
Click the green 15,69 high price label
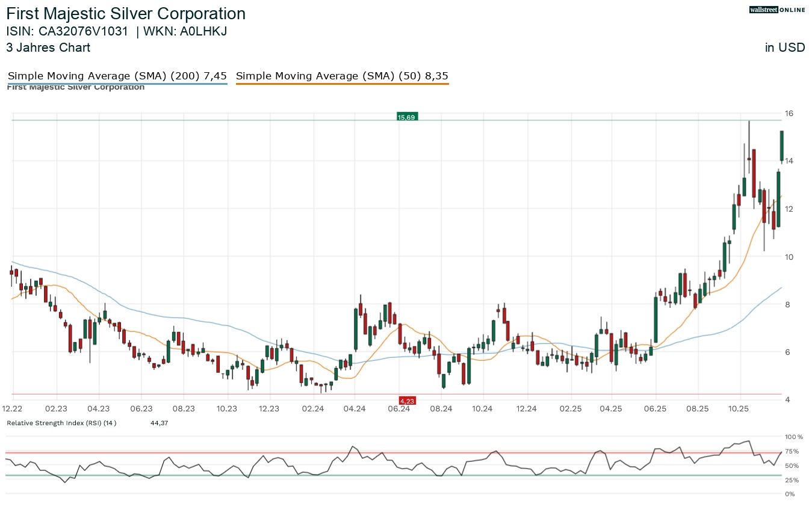[407, 117]
